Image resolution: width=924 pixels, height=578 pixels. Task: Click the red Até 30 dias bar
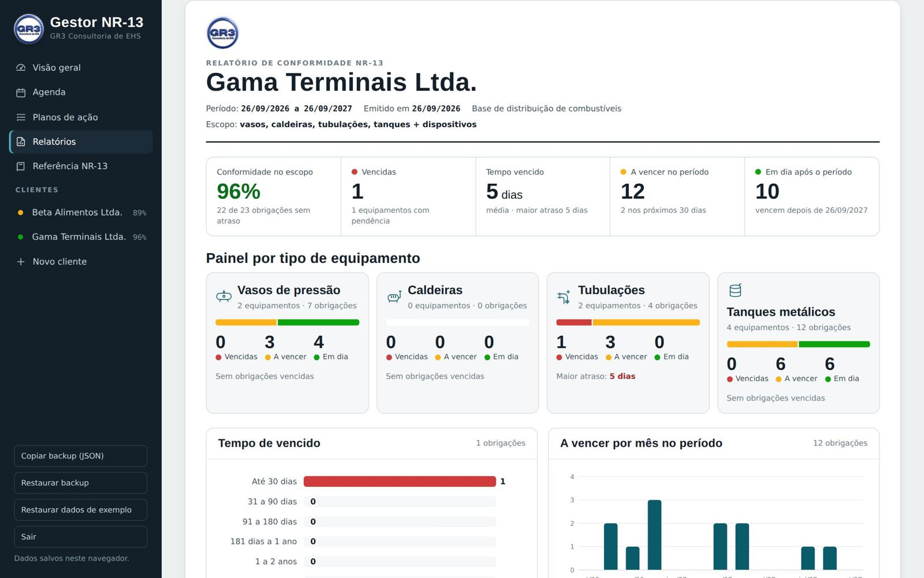(400, 481)
